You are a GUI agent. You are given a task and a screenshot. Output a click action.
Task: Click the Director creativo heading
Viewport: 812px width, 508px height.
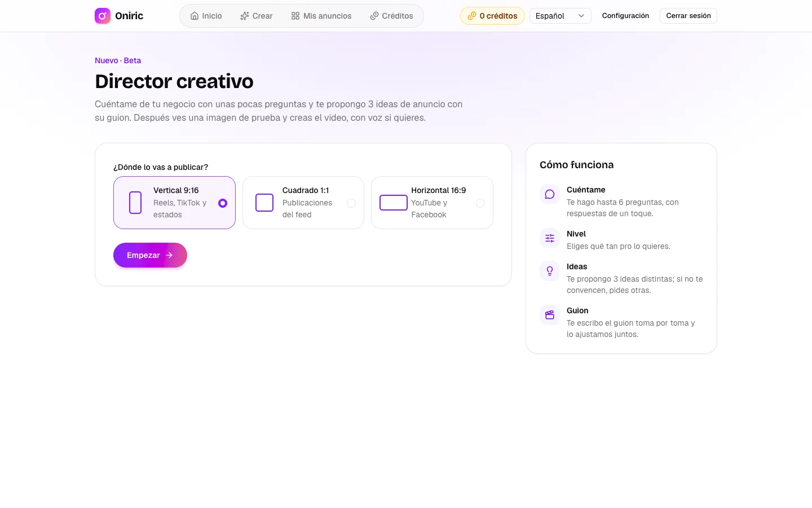[174, 81]
